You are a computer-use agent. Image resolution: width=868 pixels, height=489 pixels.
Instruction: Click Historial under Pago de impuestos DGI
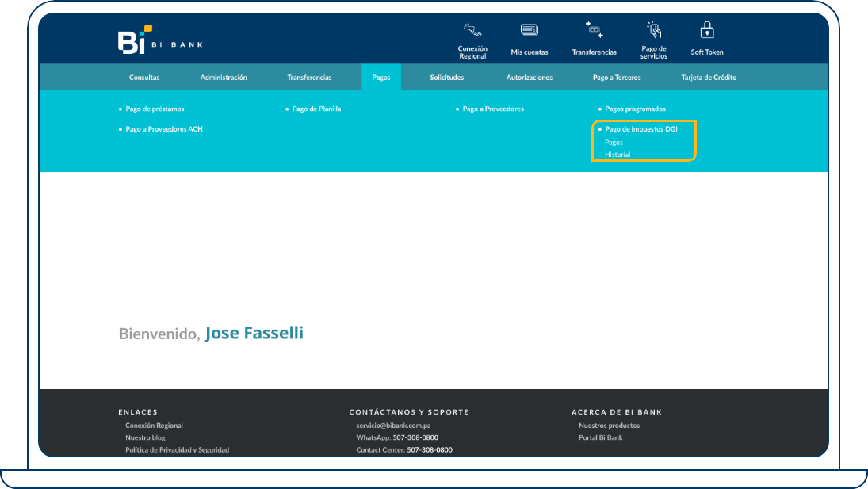point(618,155)
